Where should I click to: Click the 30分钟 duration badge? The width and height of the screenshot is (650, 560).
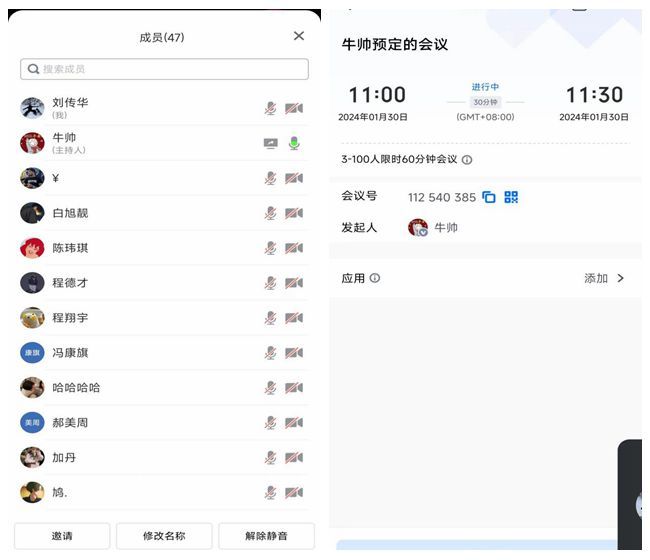485,102
